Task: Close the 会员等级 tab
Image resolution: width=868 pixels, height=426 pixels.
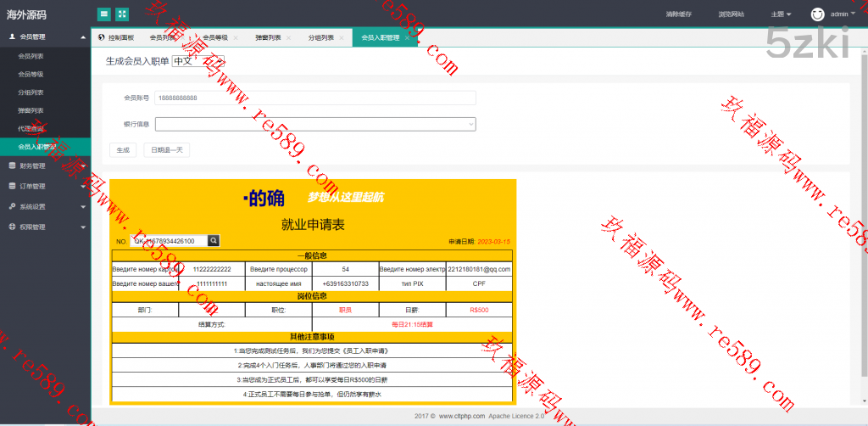Action: click(235, 38)
